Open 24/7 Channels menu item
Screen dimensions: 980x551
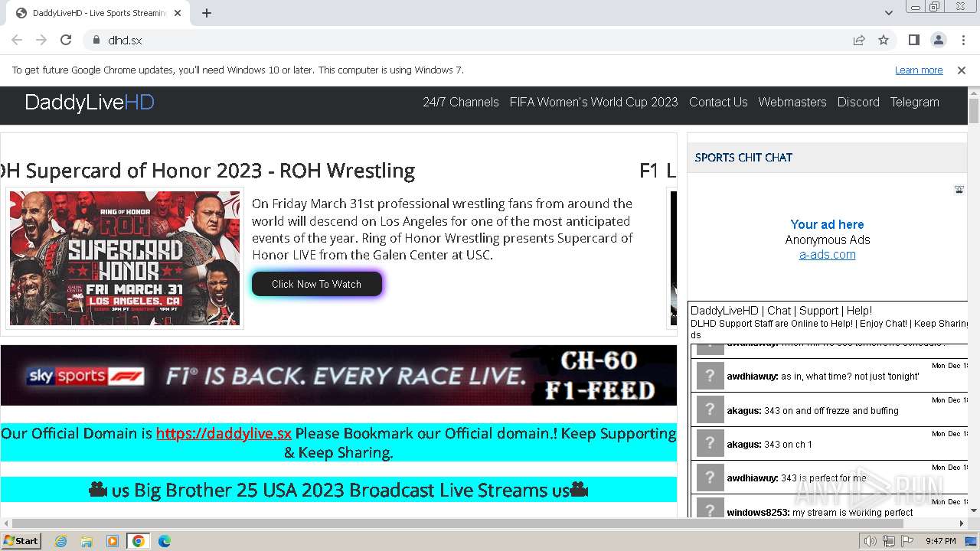pyautogui.click(x=461, y=102)
